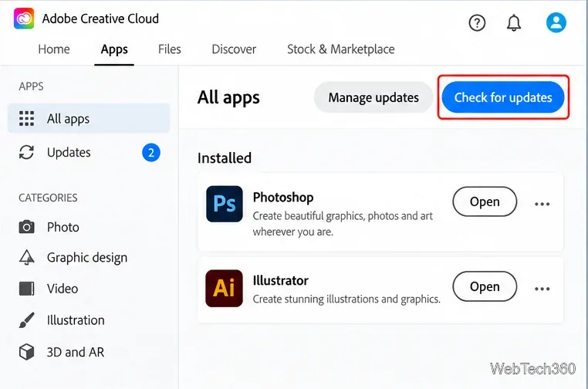This screenshot has height=389, width=588.
Task: Click the "Installed" section heading
Action: tap(225, 158)
